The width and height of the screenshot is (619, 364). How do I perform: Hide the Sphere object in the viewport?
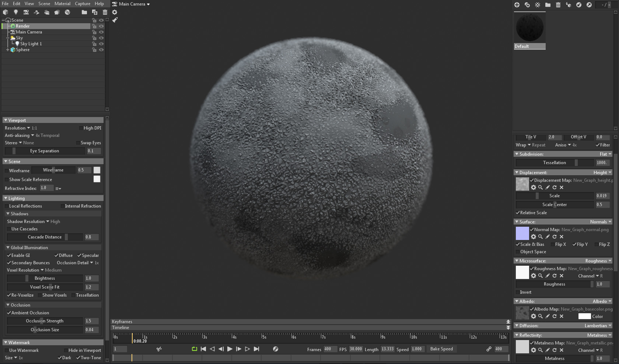(101, 50)
